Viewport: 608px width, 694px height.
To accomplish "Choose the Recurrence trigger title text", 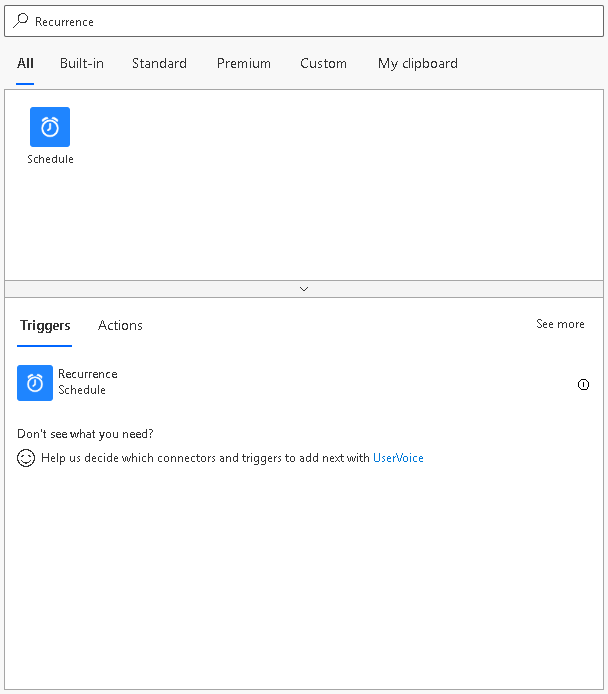I will click(x=88, y=374).
